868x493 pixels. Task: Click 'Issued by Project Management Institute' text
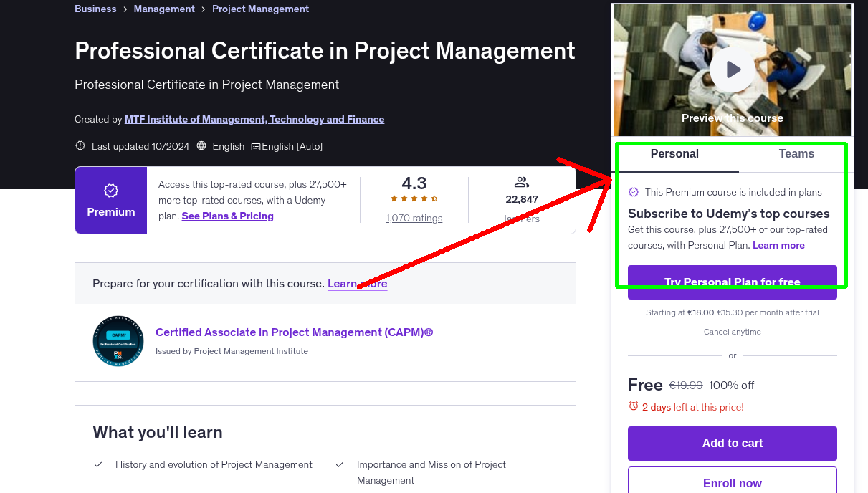[232, 351]
